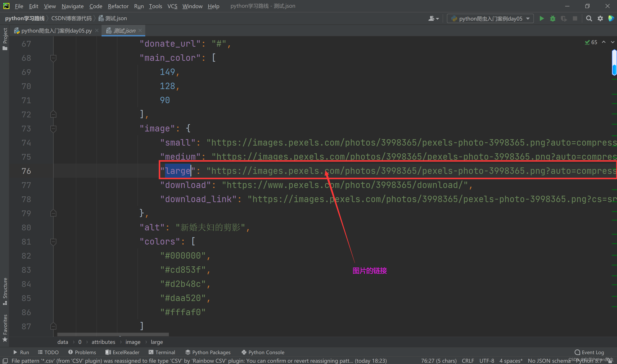The image size is (617, 364).
Task: Click the horizontal editor scrollbar
Action: click(x=113, y=334)
